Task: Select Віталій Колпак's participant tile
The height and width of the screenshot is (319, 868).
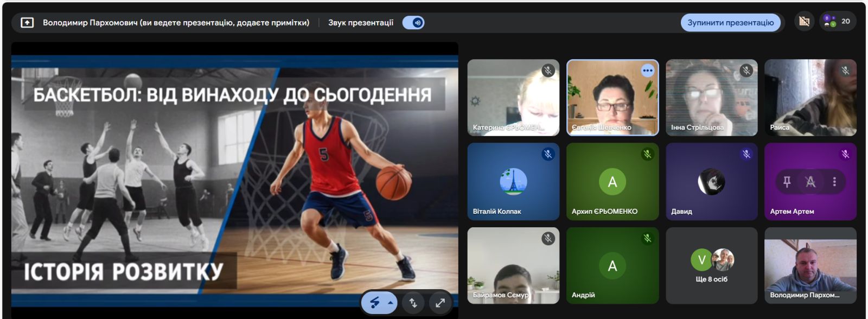Action: point(513,182)
